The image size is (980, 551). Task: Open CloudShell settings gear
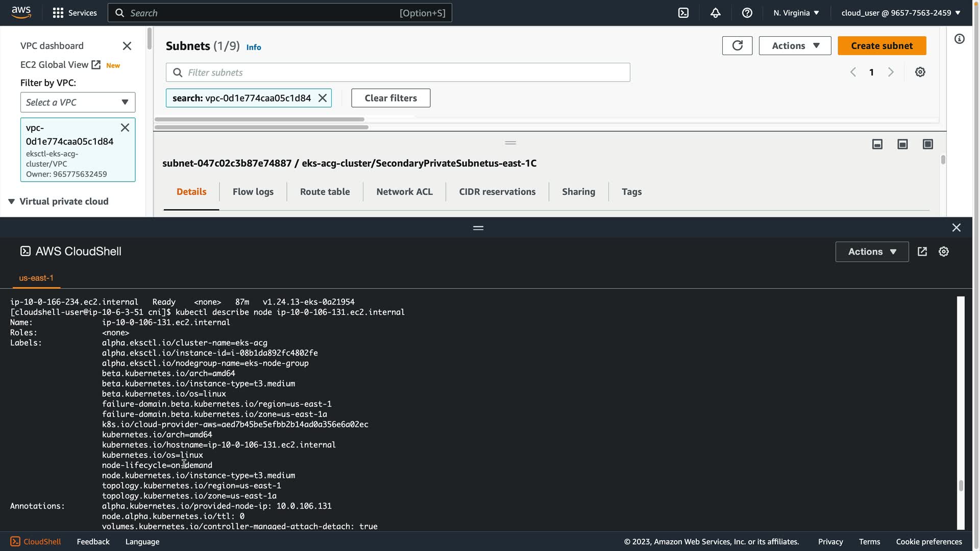click(x=943, y=252)
